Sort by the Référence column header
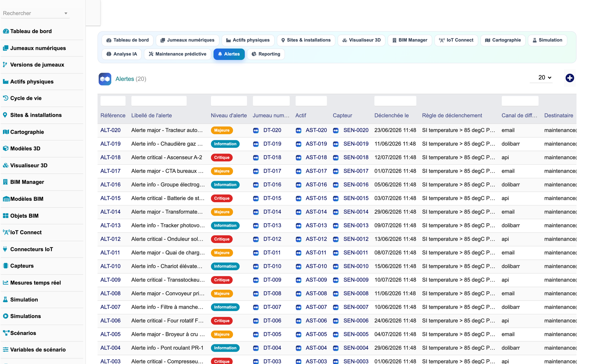589x364 pixels. (x=113, y=115)
